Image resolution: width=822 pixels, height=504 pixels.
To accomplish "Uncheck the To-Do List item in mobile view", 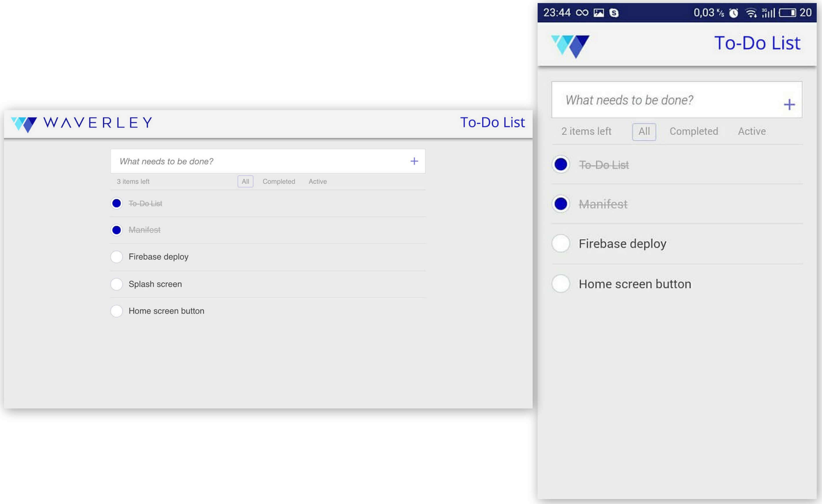I will click(561, 164).
